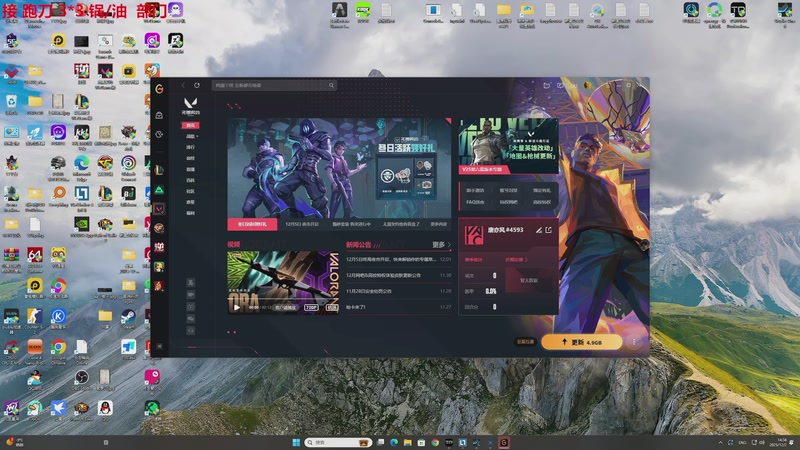
Task: Go back with the launcher's back arrow
Action: point(183,85)
